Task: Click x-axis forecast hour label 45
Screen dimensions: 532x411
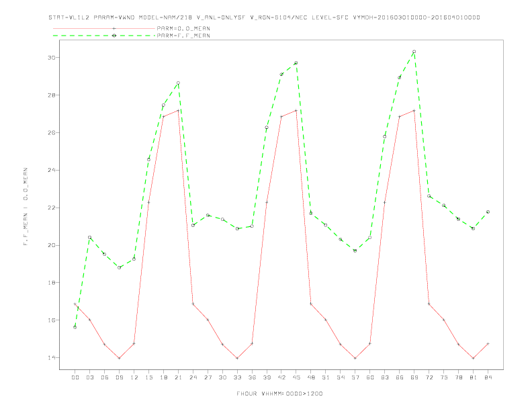Action: pos(296,377)
